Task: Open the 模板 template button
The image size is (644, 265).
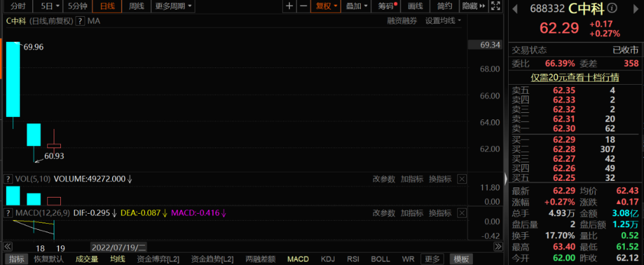Action: (461, 259)
